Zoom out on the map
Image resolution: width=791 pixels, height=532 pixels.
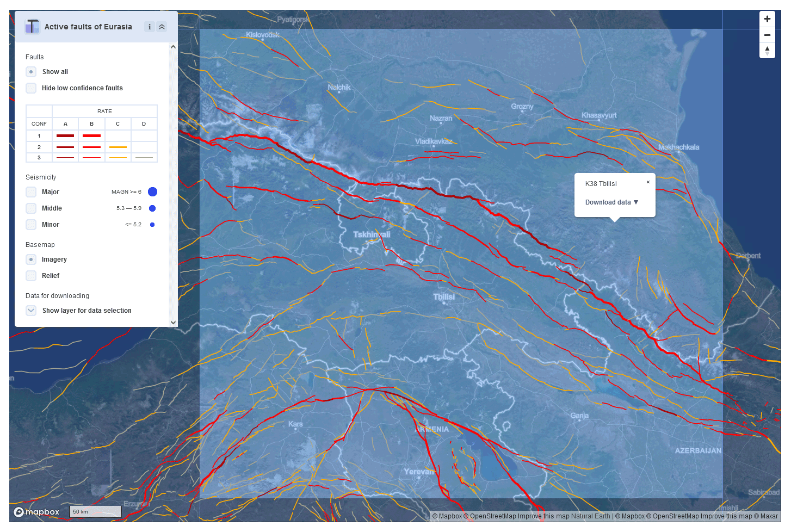click(767, 35)
